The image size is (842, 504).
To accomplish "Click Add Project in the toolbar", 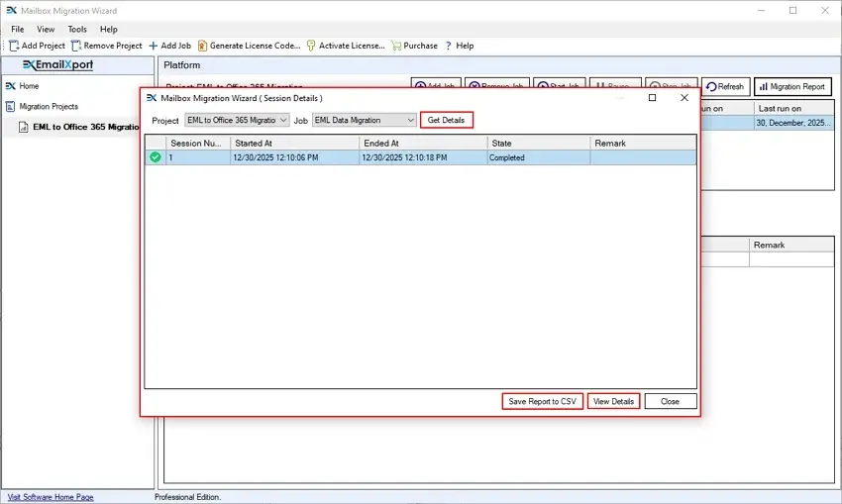I will click(x=37, y=46).
